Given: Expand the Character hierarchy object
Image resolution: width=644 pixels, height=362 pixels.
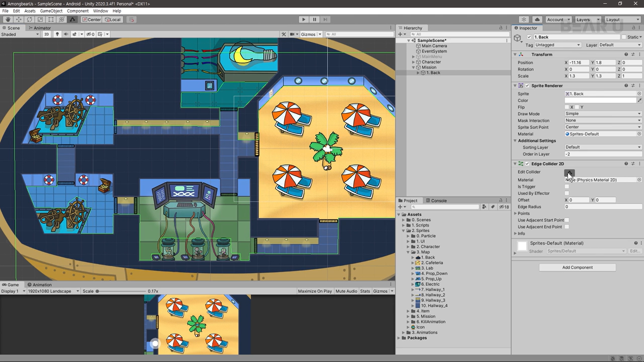Looking at the screenshot, I should tap(414, 62).
